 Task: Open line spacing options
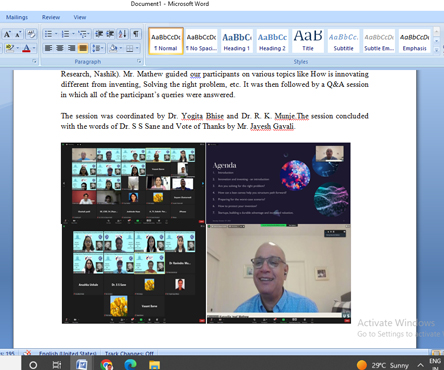point(98,48)
